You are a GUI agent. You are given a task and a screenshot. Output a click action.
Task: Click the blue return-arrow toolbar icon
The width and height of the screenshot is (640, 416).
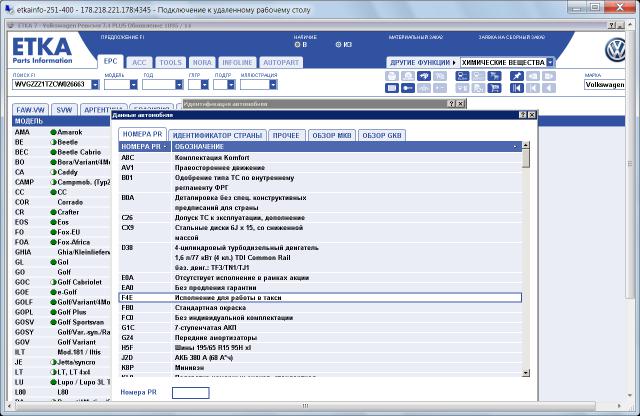point(424,76)
